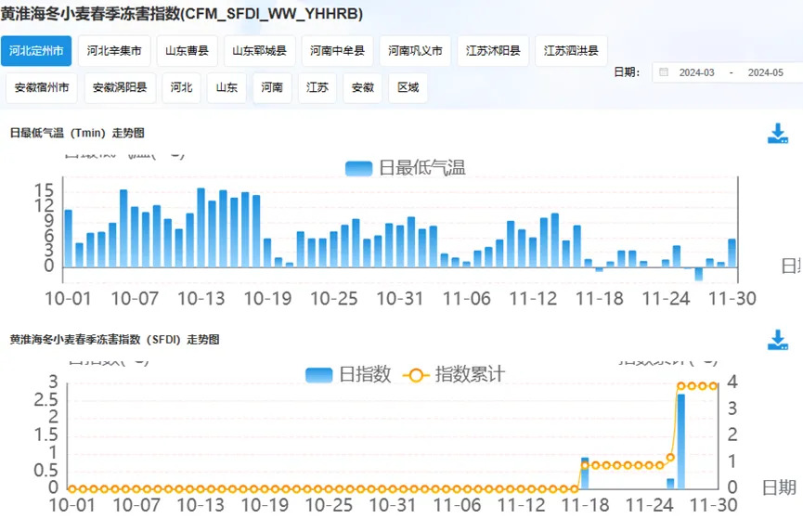Switch to 河北辛集市 station
Image resolution: width=803 pixels, height=532 pixels.
tap(114, 51)
